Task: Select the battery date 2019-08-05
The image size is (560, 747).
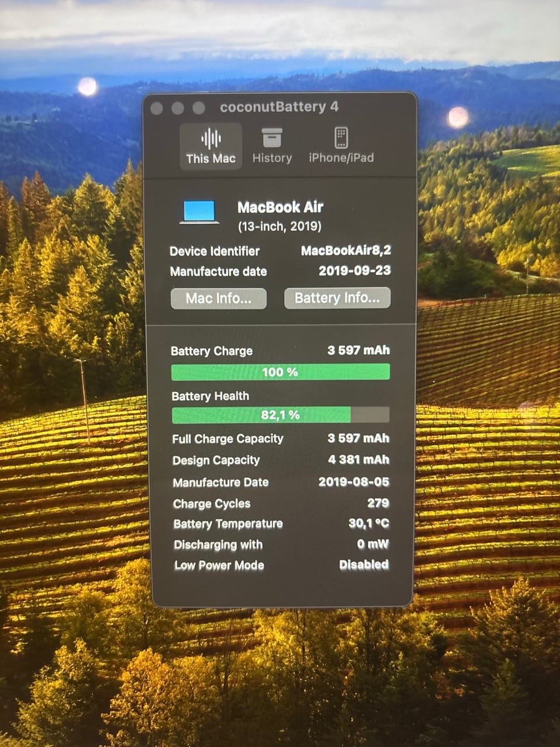Action: 353,482
